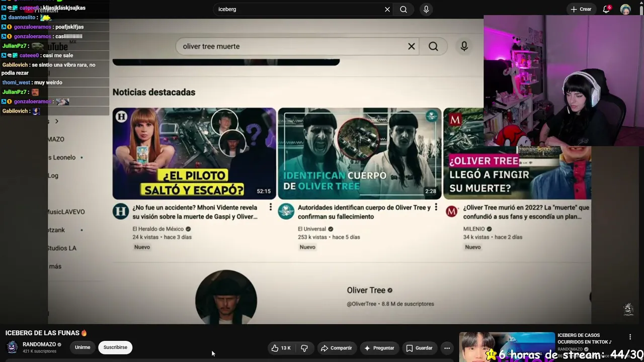Open three-dot menu of the "Autoridades identifican" video
This screenshot has height=362, width=644.
[x=436, y=207]
